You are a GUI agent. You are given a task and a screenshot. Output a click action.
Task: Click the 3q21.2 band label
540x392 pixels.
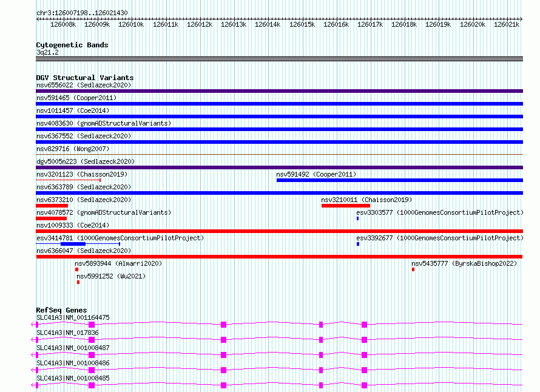47,52
